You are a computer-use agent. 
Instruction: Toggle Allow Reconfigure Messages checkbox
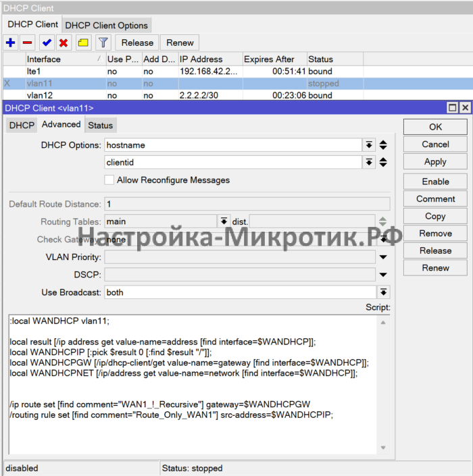pyautogui.click(x=109, y=180)
